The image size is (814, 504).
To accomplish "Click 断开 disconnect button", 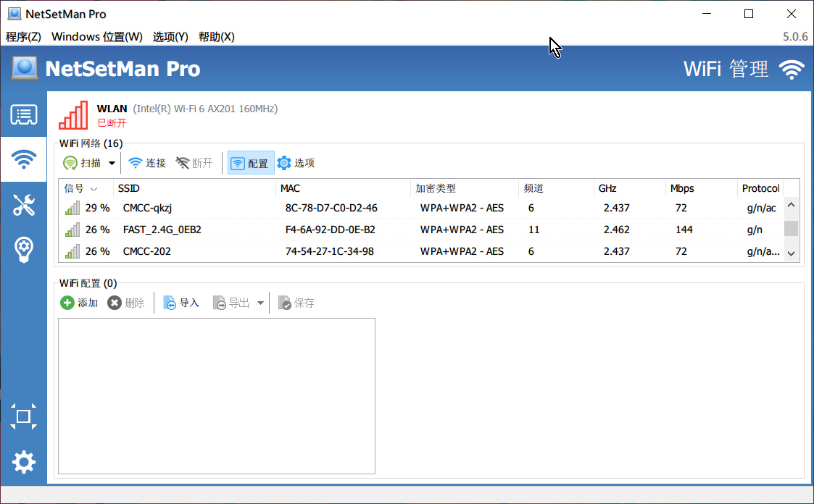I will click(x=194, y=163).
